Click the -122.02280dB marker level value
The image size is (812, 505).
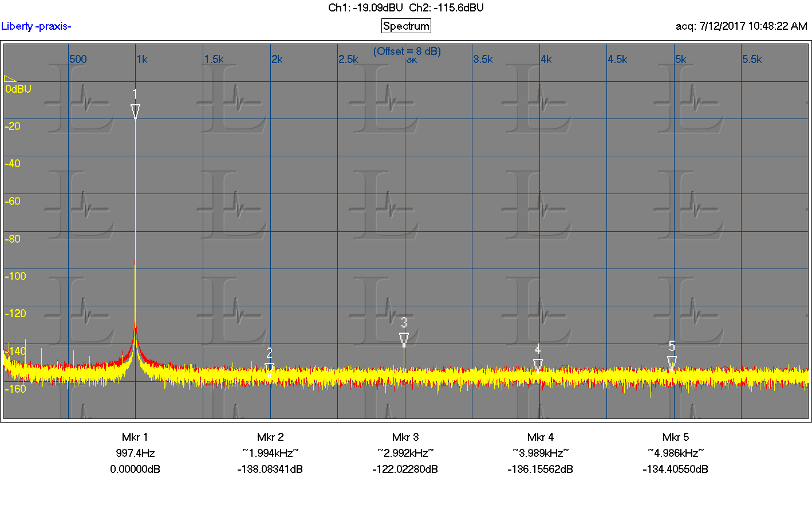coord(405,469)
